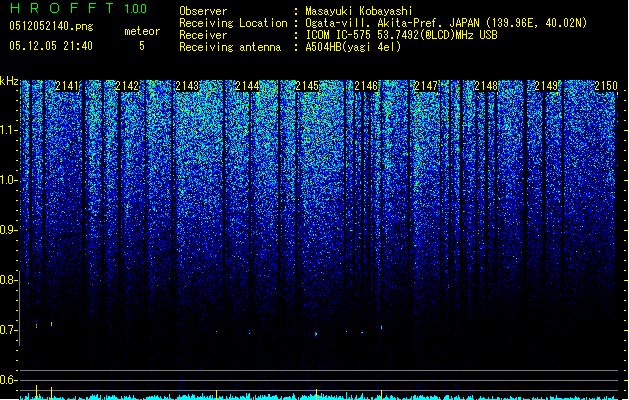The image size is (629, 400).
Task: Click the HROFFT program title
Action: pos(62,8)
